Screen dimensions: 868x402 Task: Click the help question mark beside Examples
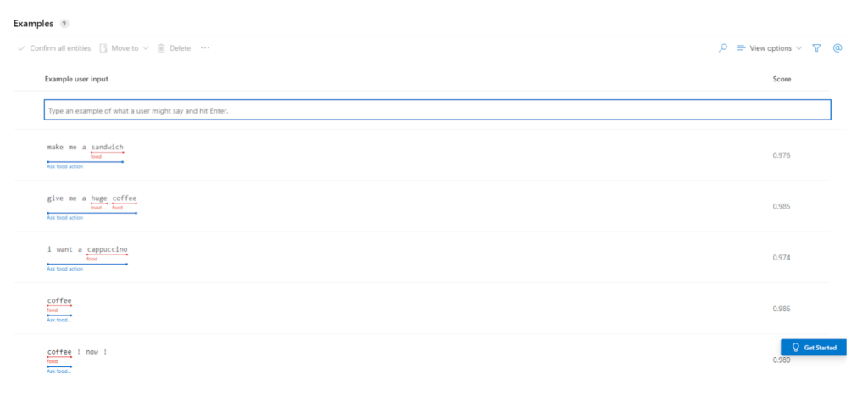(65, 23)
